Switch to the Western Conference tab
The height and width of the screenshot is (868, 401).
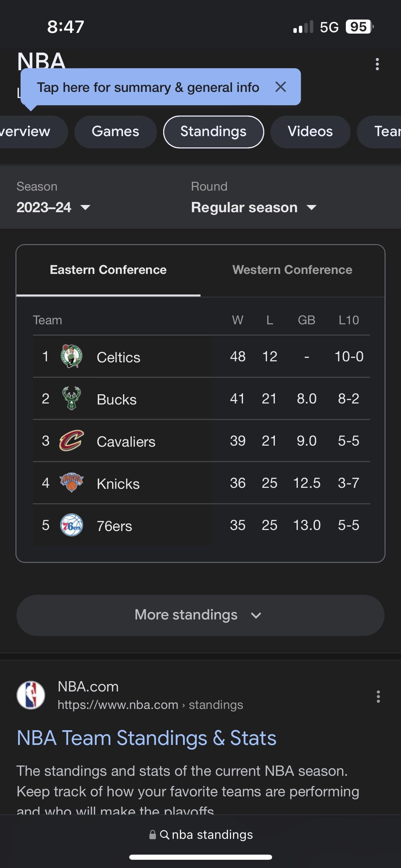point(292,270)
